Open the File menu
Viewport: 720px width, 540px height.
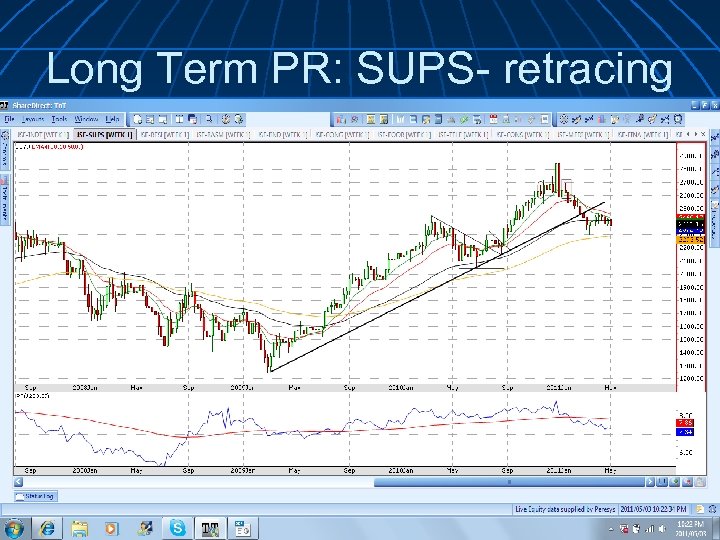(9, 119)
